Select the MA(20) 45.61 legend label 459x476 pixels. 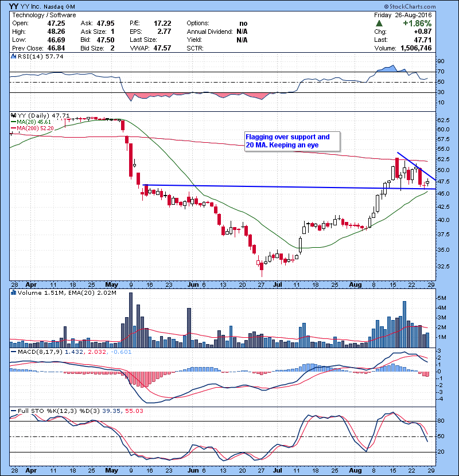(34, 122)
